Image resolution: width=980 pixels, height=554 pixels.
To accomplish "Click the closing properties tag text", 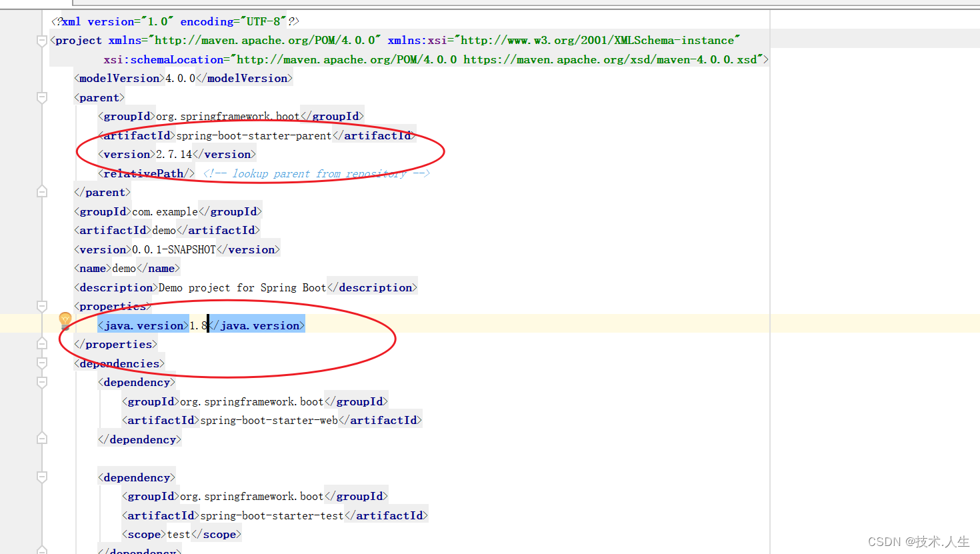I will click(116, 344).
